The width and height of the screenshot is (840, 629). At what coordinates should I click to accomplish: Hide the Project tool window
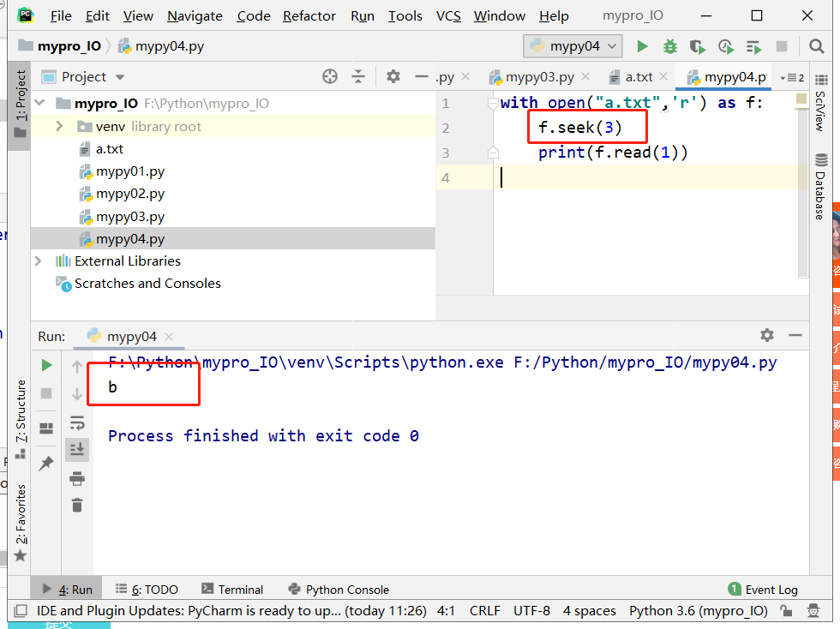pyautogui.click(x=422, y=76)
